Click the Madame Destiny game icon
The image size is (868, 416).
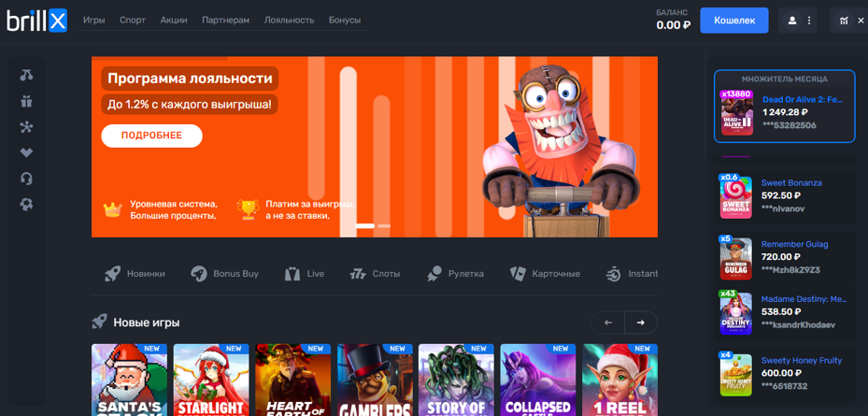pyautogui.click(x=735, y=313)
